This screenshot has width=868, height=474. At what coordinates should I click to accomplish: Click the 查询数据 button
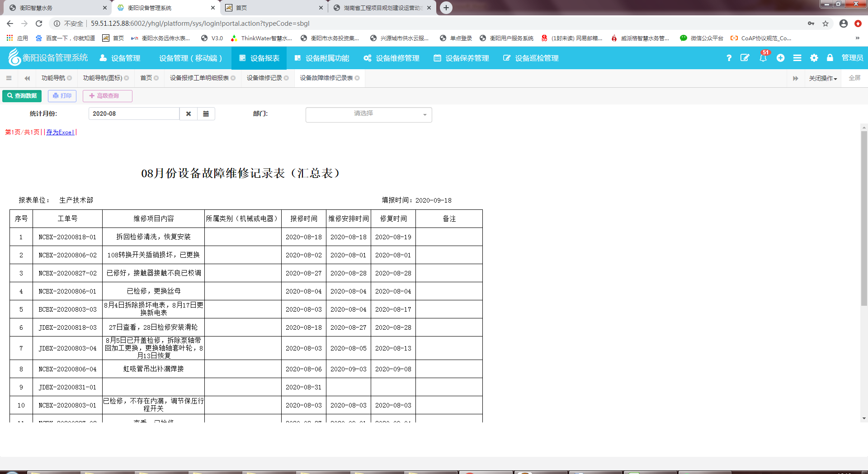point(22,96)
